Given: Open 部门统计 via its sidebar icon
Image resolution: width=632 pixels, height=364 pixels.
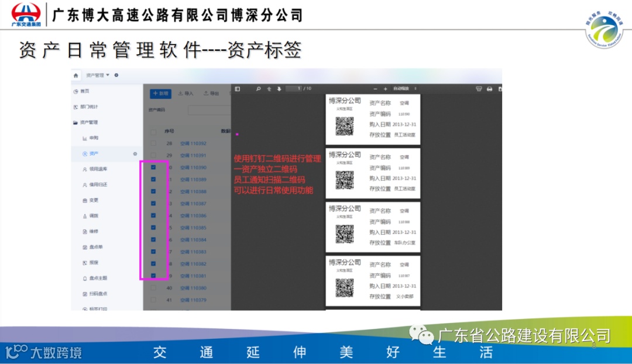Looking at the screenshot, I should 75,107.
